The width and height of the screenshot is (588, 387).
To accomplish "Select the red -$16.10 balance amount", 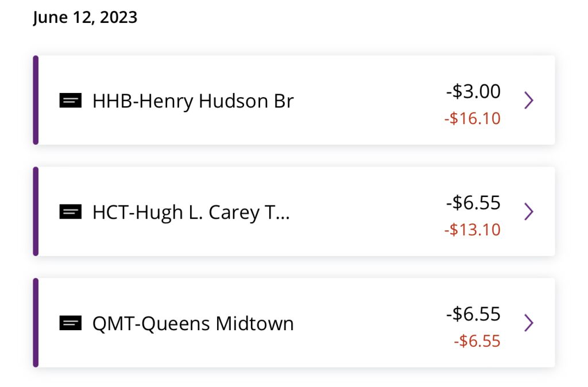I will (x=473, y=118).
